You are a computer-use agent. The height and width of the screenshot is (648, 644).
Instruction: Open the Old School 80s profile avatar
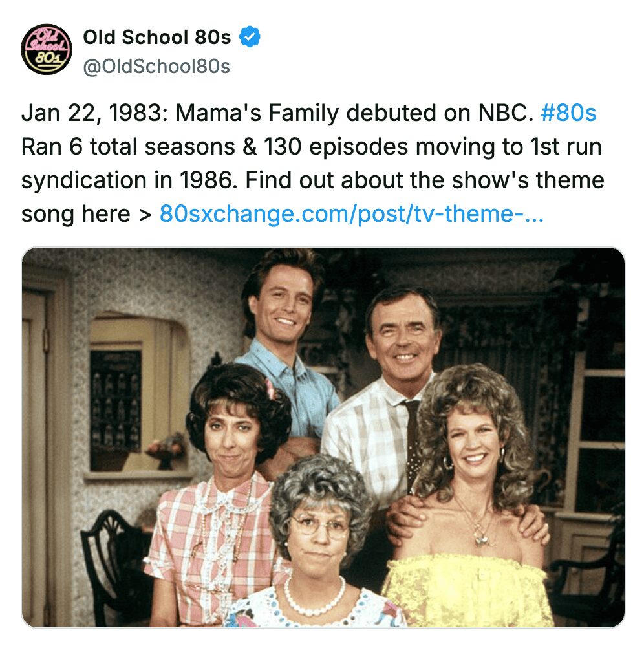tap(46, 49)
